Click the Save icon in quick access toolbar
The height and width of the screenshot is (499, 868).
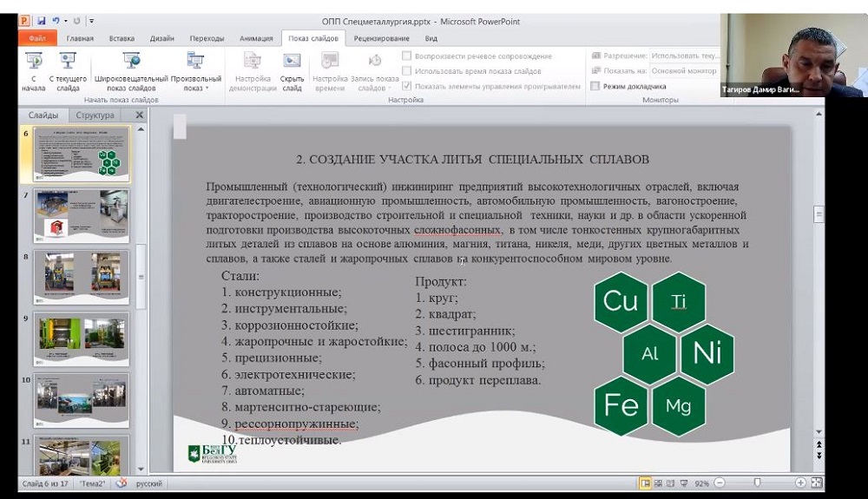pos(40,20)
